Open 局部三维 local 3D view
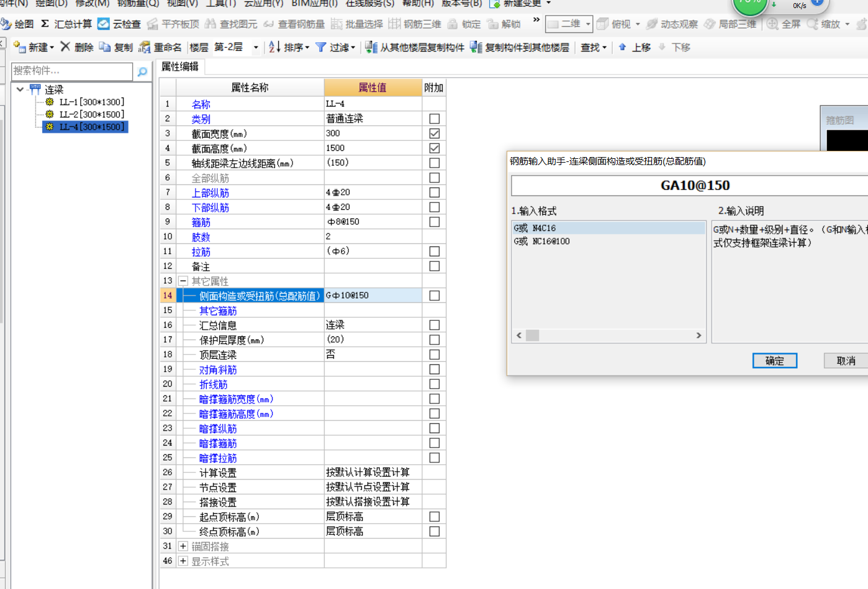This screenshot has width=868, height=589. pyautogui.click(x=730, y=24)
